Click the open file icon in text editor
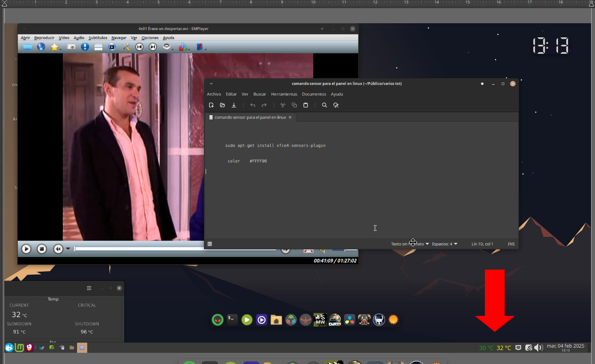The image size is (595, 364). coord(222,105)
